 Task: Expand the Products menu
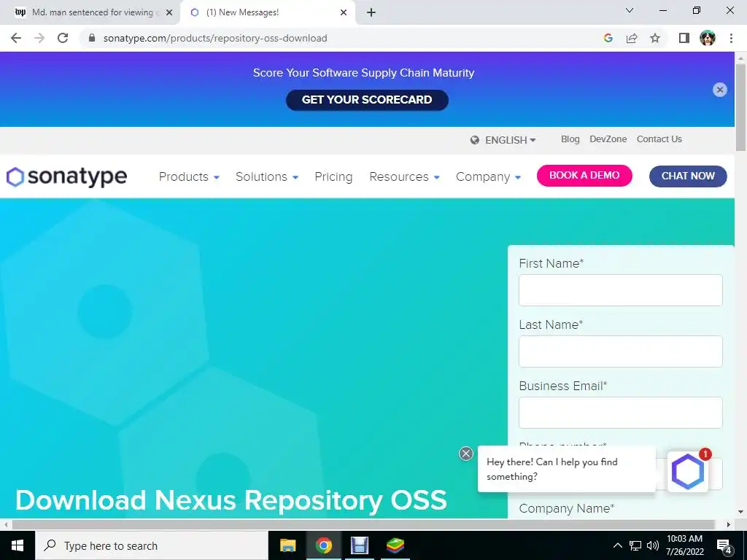point(189,176)
